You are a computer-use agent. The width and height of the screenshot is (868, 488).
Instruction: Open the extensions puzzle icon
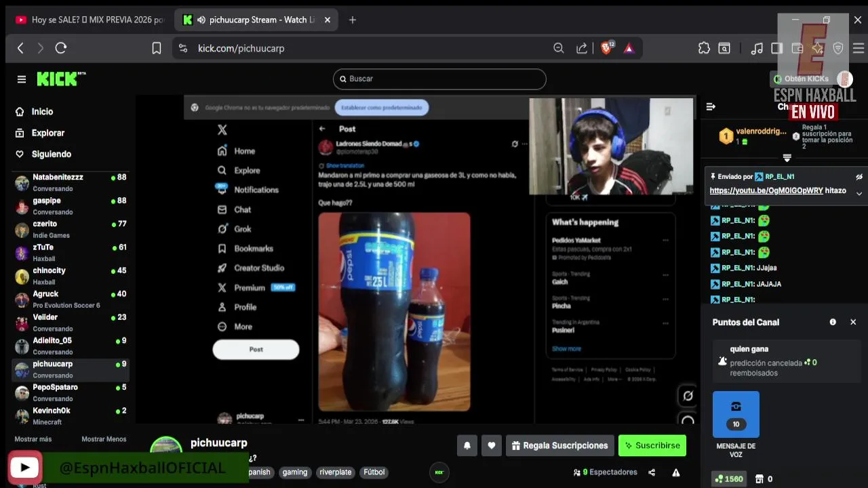point(704,48)
